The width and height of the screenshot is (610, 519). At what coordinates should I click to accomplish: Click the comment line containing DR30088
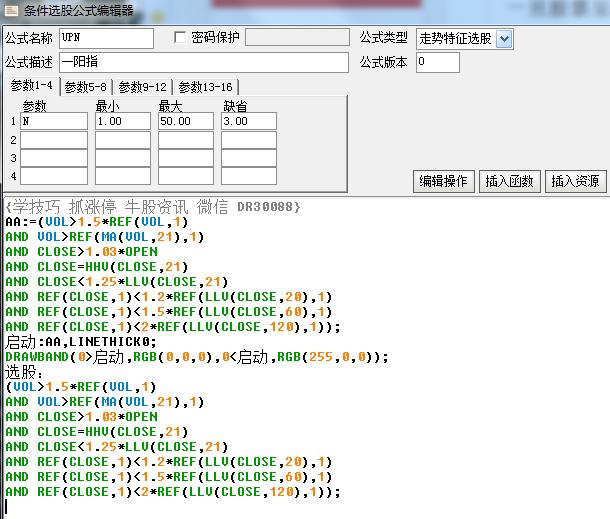click(x=153, y=207)
